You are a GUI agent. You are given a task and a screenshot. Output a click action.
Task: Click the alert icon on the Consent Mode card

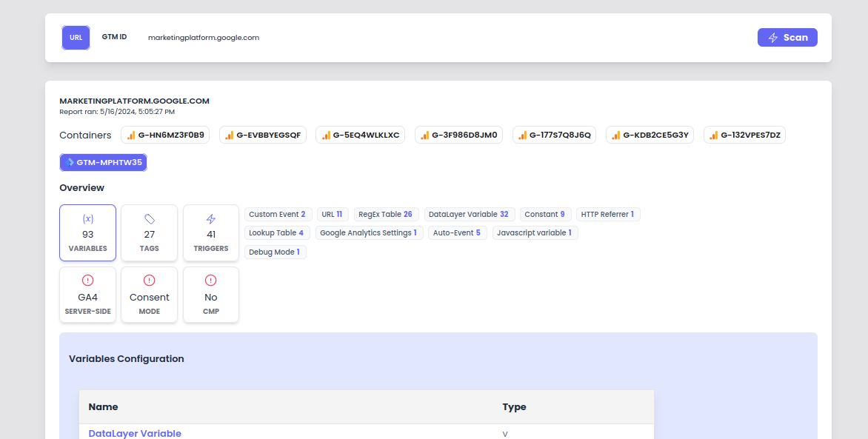[149, 281]
